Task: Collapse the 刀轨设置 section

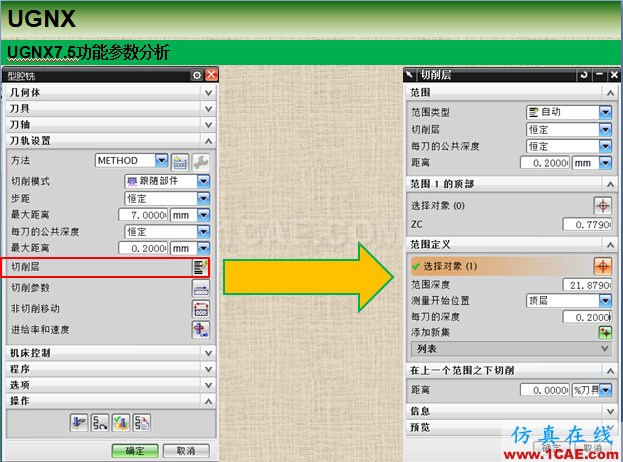Action: coord(208,141)
